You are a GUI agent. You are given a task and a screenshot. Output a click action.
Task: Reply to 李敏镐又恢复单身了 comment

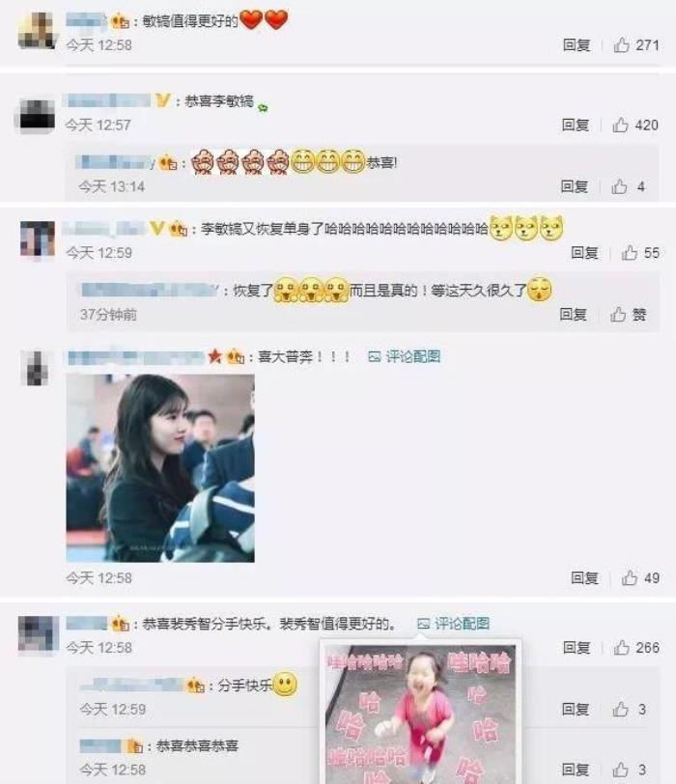584,253
